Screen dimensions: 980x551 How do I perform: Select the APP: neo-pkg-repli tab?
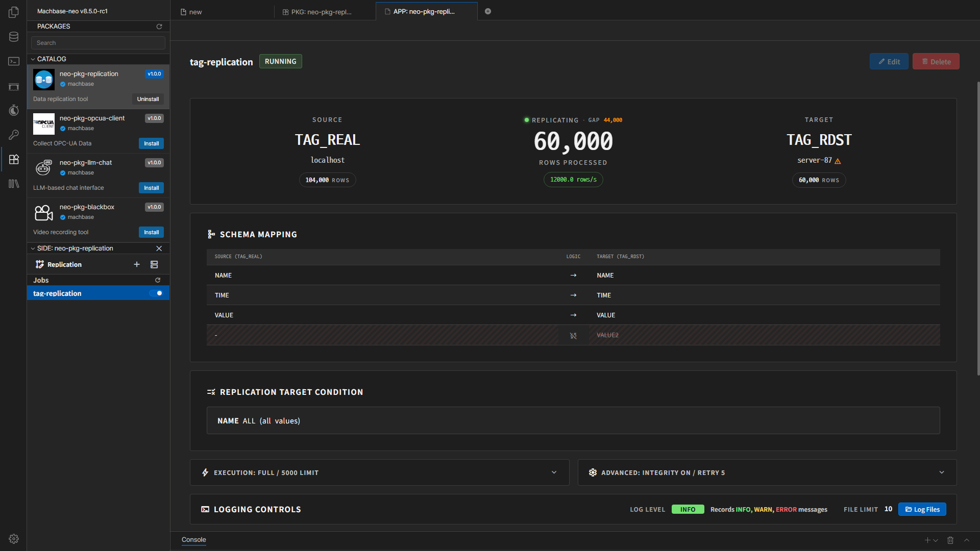427,11
